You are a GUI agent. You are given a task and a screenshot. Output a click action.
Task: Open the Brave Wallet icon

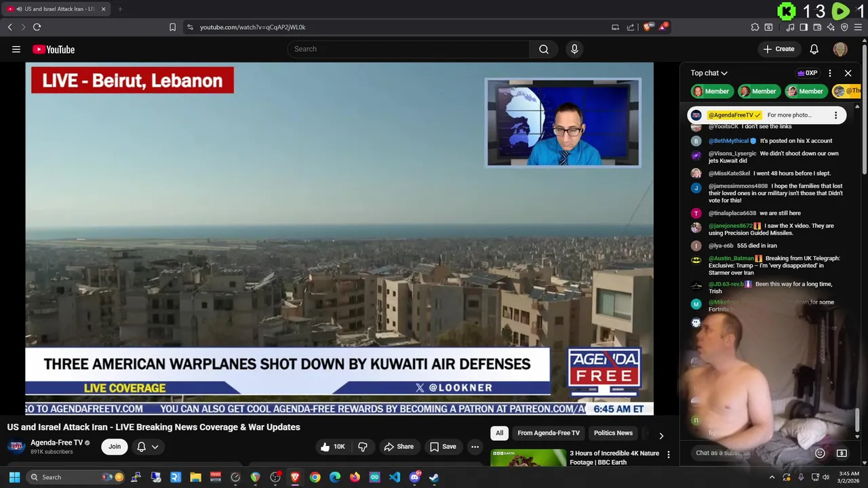(817, 27)
